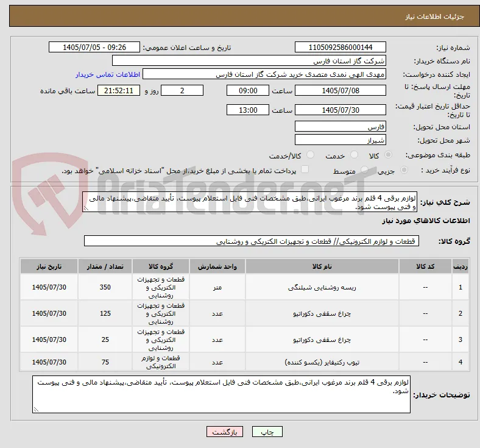This screenshot has height=448, width=480.
Task: Click the remaining time 21:52:11 field
Action: click(x=119, y=90)
